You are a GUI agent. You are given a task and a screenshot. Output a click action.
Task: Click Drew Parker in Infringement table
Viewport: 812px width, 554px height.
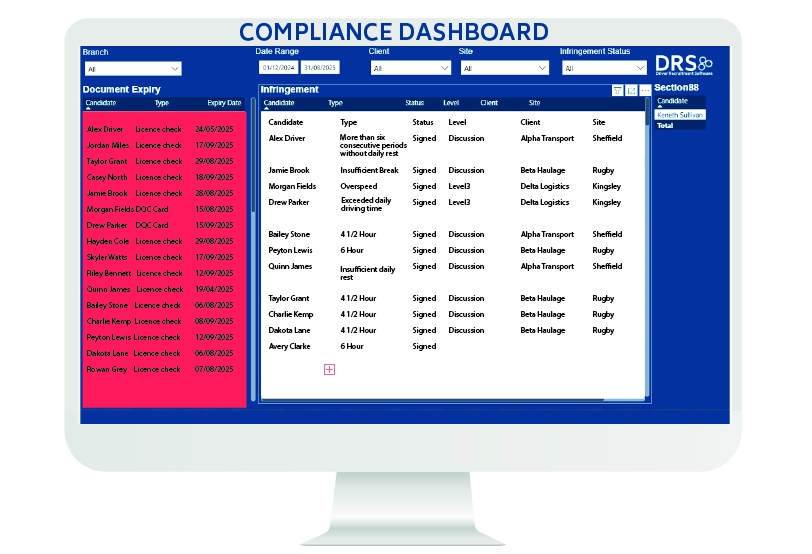coord(288,202)
